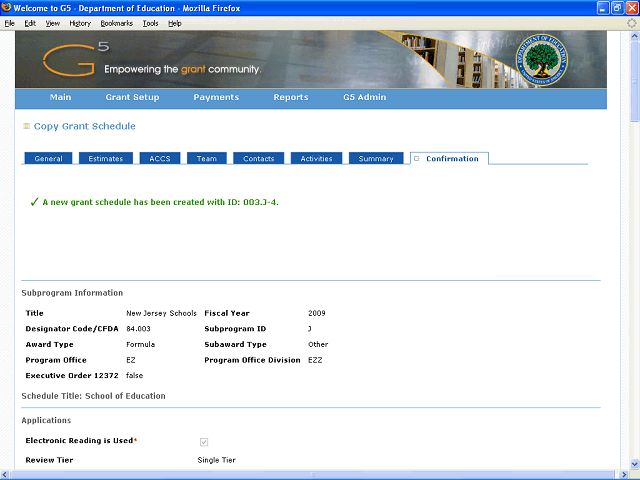The width and height of the screenshot is (640, 480).
Task: Click the new grant schedule created message
Action: 160,202
